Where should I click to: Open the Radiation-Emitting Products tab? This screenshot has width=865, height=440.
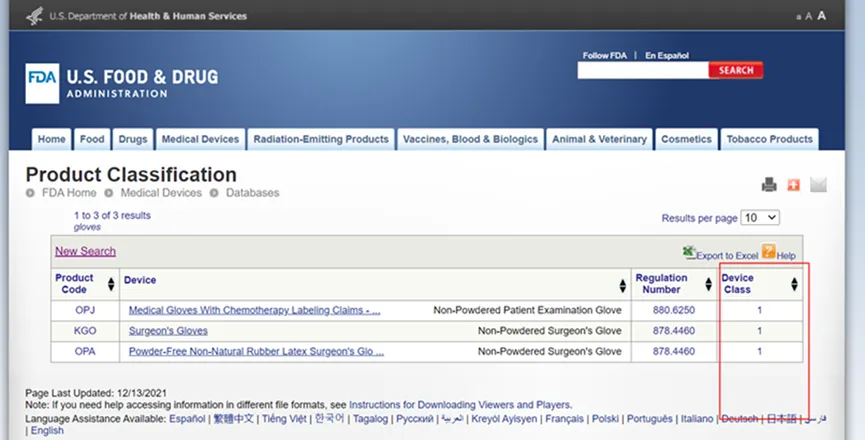click(x=321, y=139)
